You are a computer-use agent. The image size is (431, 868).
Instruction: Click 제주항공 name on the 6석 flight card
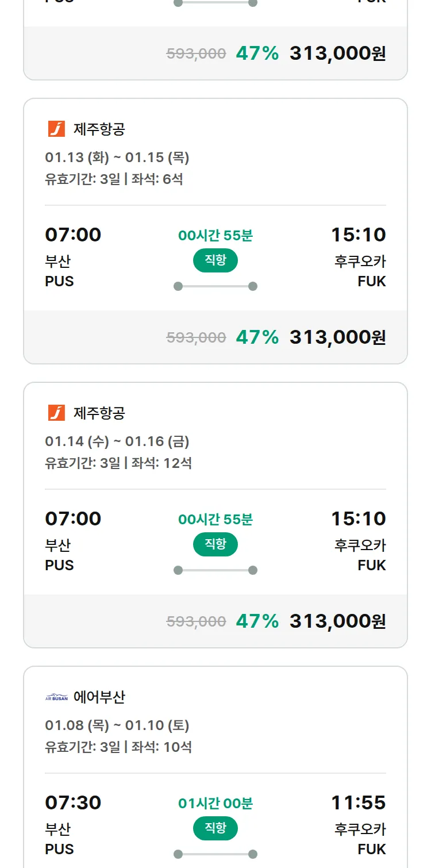[99, 129]
